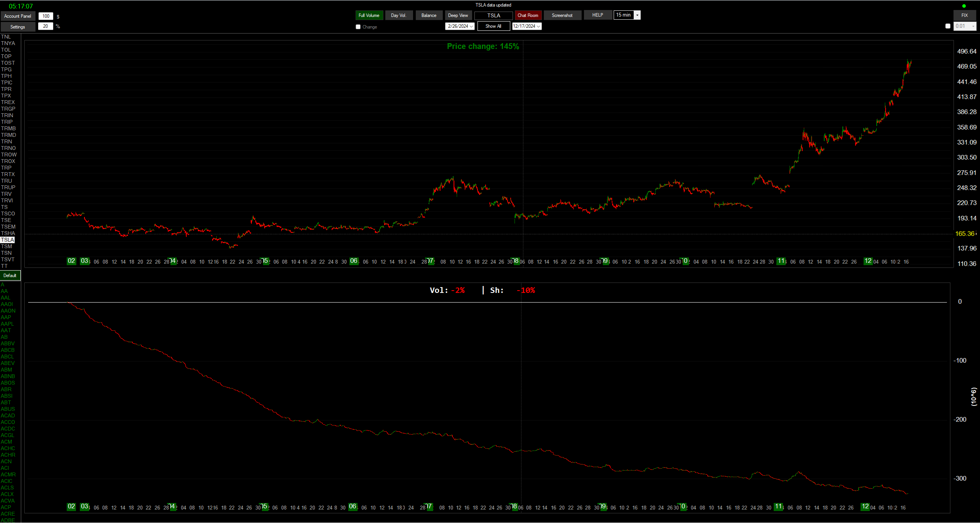Screen dimensions: 980x523
Task: Click month marker 12 on price chart axis
Action: 868,261
